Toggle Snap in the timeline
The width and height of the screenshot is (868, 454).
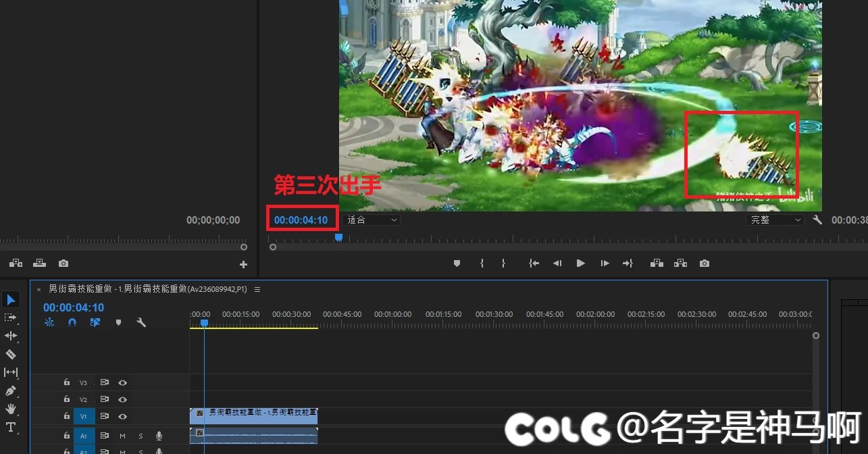point(72,323)
